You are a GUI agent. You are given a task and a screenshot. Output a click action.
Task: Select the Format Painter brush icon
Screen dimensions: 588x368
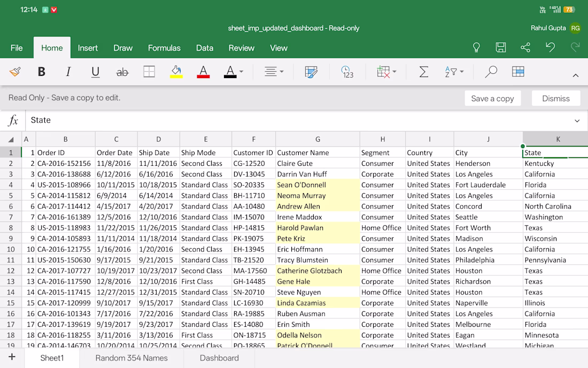pyautogui.click(x=15, y=72)
